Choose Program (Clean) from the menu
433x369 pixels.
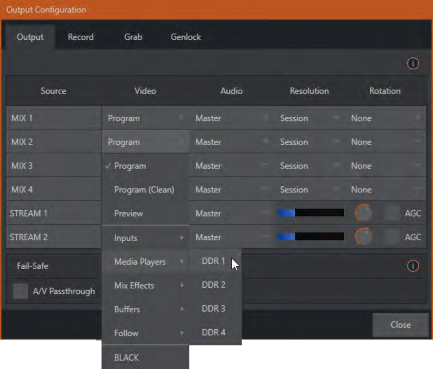pos(145,189)
